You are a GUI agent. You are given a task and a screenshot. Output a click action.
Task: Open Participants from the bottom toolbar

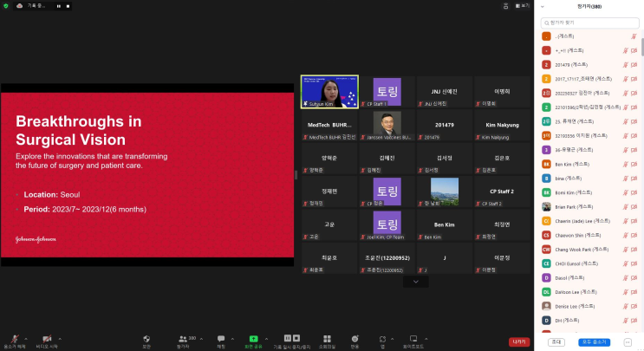(x=183, y=339)
